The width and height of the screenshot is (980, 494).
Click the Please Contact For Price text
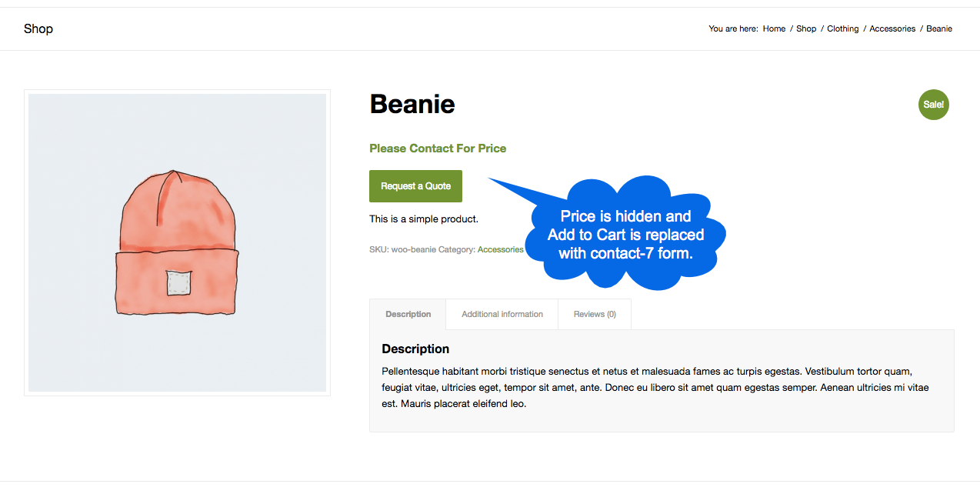438,149
